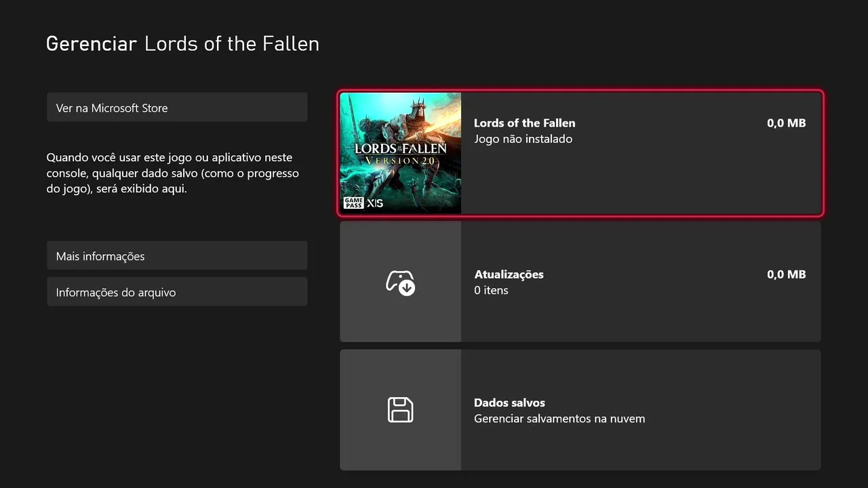Select the Dados salvos tile label
The image size is (868, 488).
(x=509, y=403)
